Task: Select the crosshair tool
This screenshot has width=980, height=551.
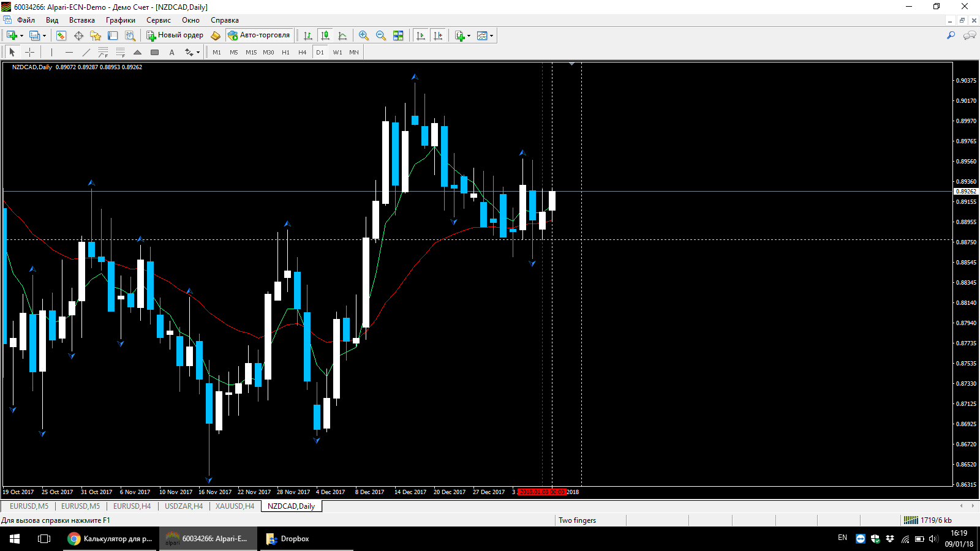Action: pos(29,53)
